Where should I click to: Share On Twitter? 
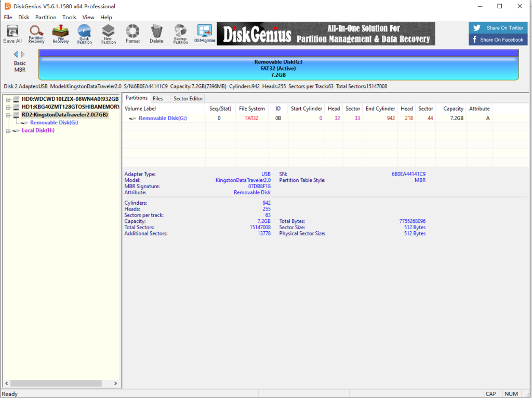498,28
